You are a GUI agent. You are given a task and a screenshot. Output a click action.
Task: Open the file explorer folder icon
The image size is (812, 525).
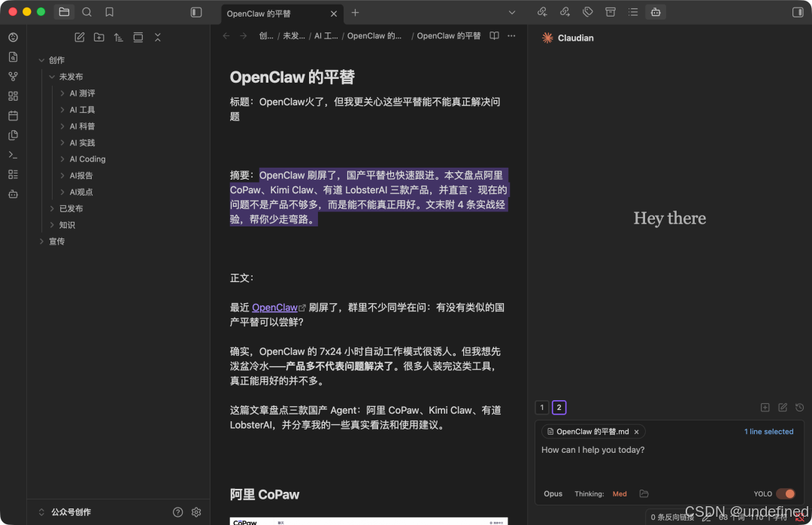[x=64, y=12]
